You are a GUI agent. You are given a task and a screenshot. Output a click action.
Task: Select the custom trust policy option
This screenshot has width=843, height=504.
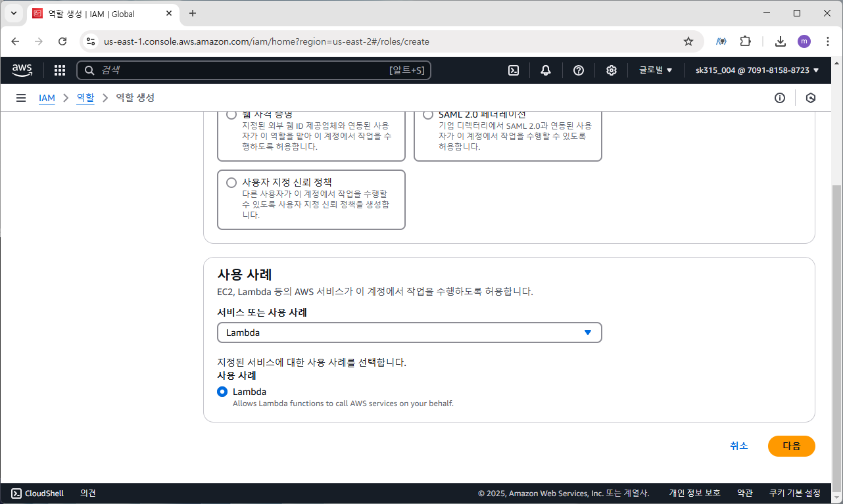point(231,183)
